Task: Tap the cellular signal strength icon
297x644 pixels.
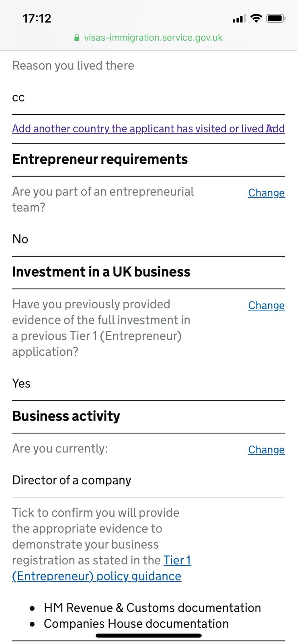Action: [239, 19]
